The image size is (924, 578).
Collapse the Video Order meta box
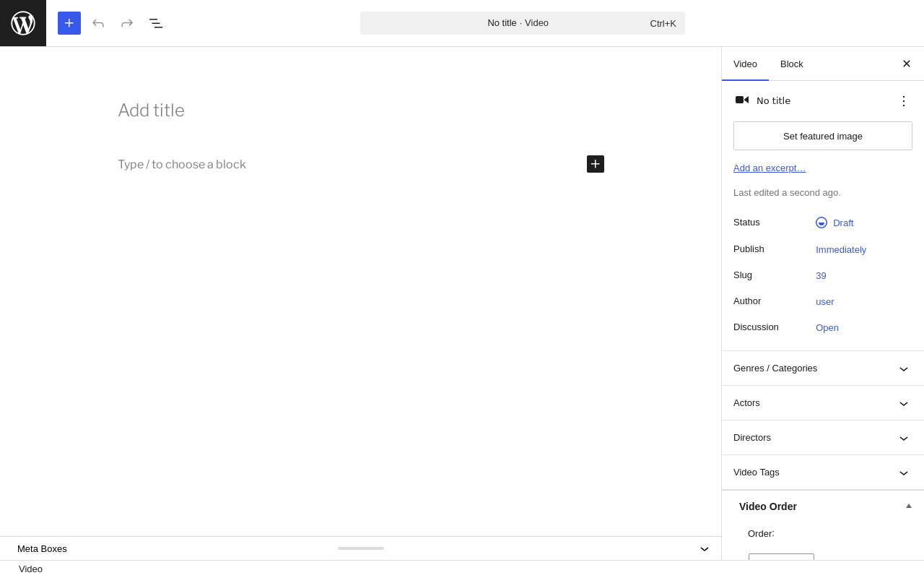tap(909, 506)
